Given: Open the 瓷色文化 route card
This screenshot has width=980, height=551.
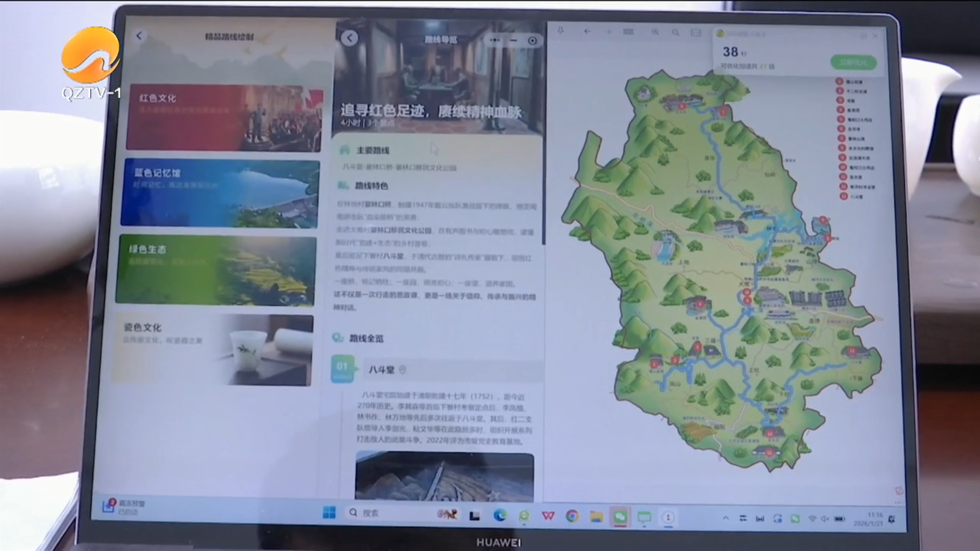Looking at the screenshot, I should tap(212, 349).
